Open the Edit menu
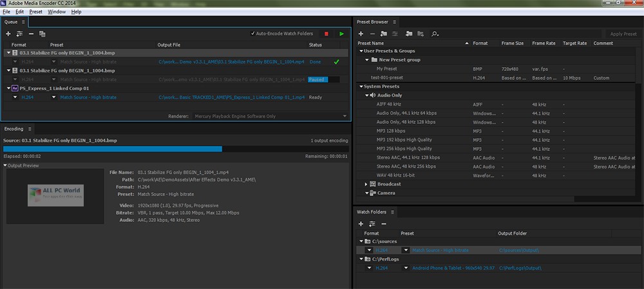 (20, 12)
